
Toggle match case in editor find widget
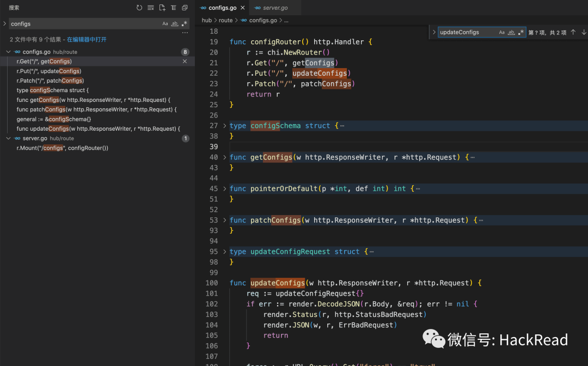tap(502, 32)
